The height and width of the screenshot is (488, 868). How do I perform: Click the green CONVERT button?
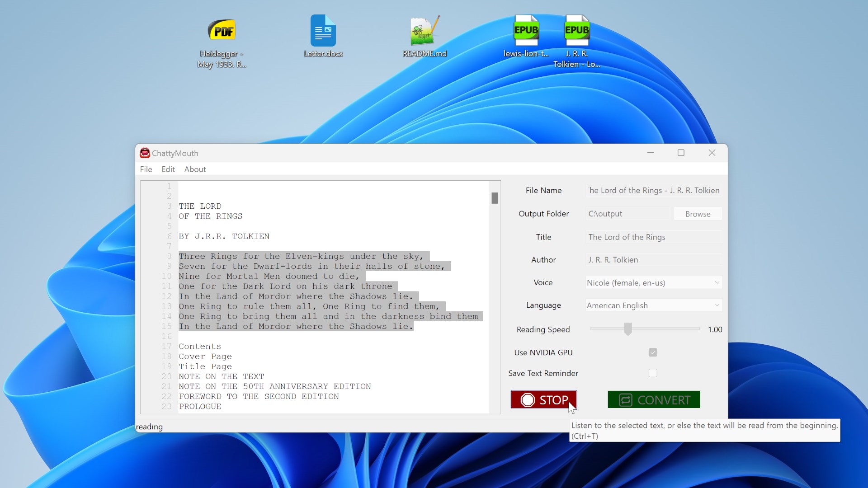pos(654,399)
